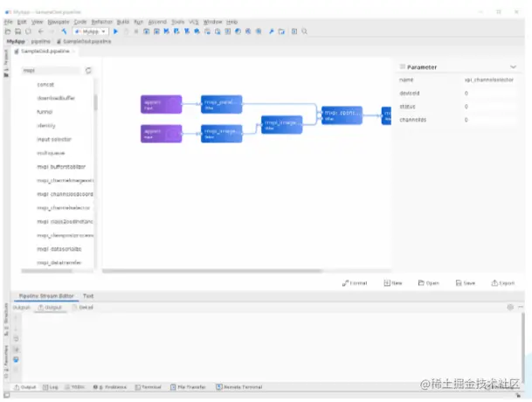Image resolution: width=532 pixels, height=402 pixels.
Task: Collapse the Parameter panel chevron
Action: (513, 67)
